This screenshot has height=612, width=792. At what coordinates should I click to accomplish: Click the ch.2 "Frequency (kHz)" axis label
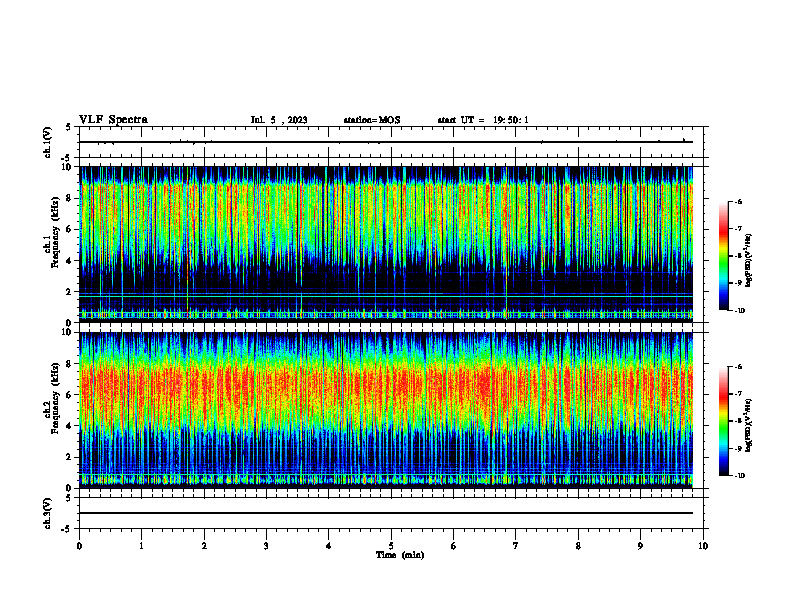click(x=55, y=398)
